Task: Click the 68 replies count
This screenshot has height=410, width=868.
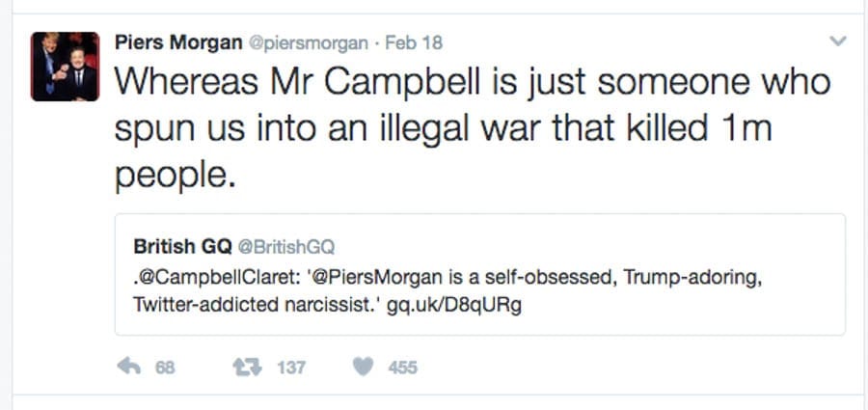Action: (x=165, y=368)
